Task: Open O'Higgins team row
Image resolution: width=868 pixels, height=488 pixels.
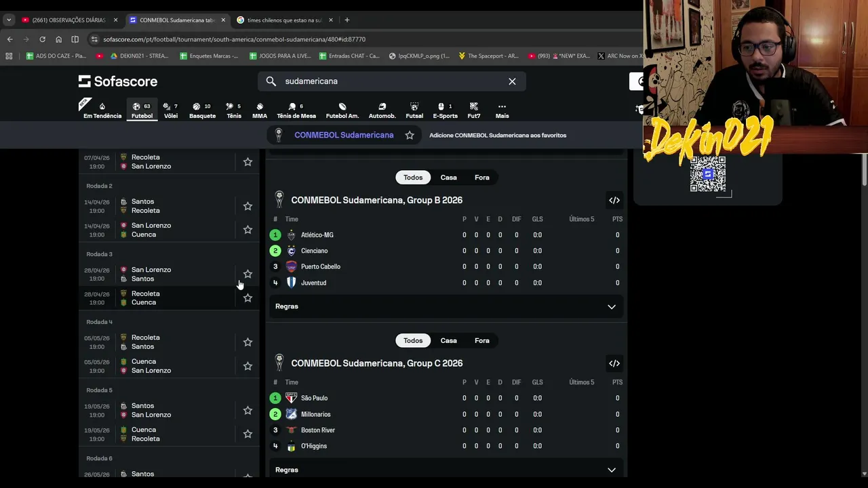Action: 446,446
